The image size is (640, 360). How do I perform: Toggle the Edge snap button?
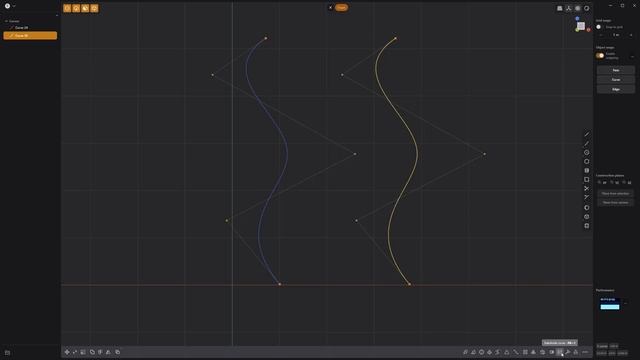point(616,89)
